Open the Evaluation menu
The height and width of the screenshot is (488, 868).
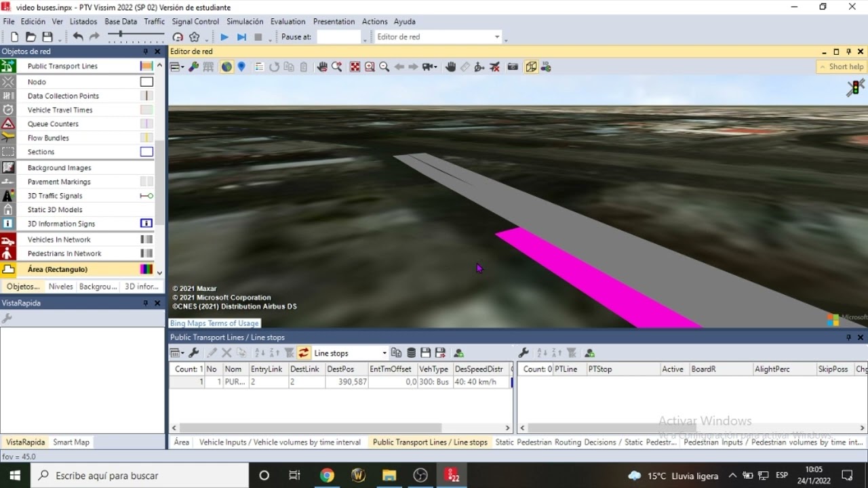tap(288, 22)
